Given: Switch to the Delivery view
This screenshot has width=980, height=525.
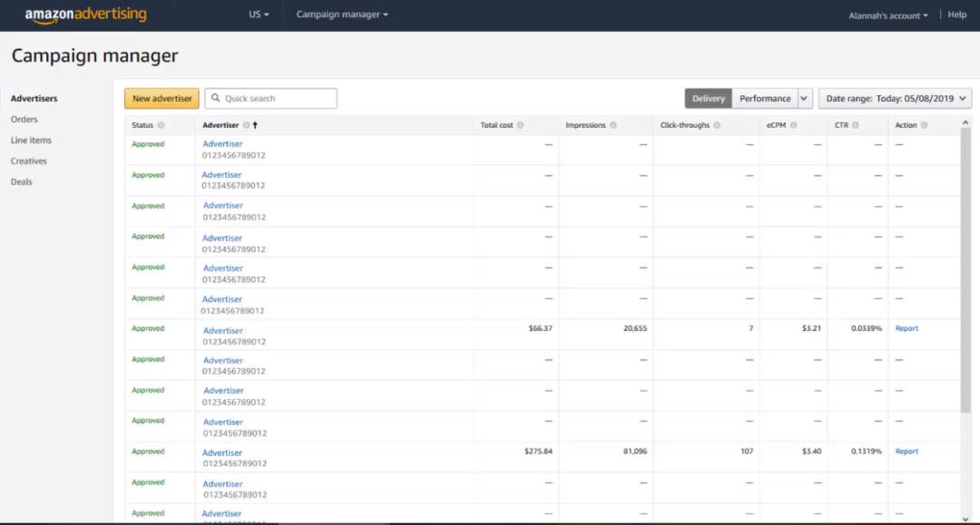Looking at the screenshot, I should (708, 98).
